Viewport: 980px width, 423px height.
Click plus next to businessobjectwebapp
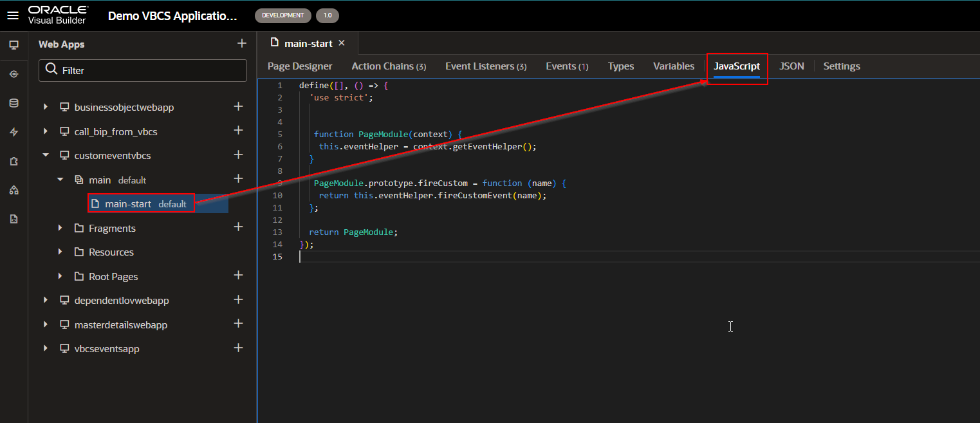[238, 106]
